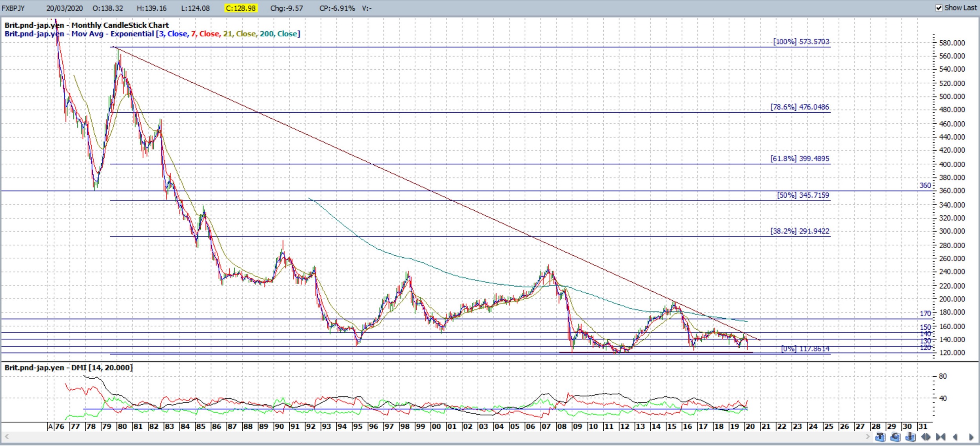Click the horizontal scrollbar track

tap(437, 437)
